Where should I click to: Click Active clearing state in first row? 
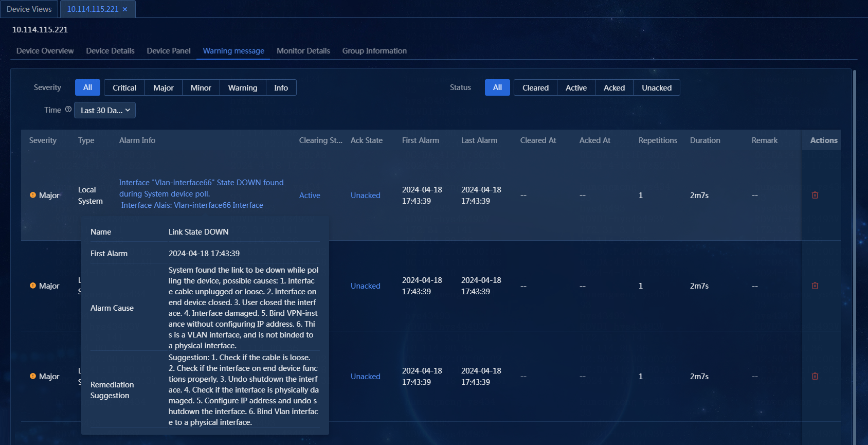(310, 195)
